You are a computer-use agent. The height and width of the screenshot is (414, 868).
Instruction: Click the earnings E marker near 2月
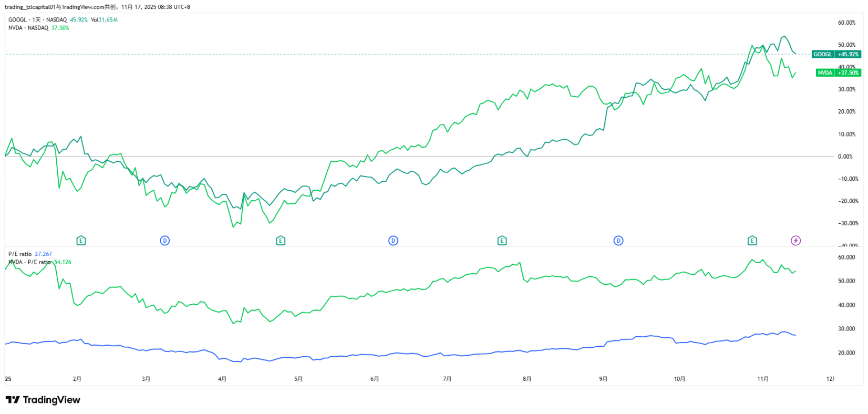(x=81, y=241)
